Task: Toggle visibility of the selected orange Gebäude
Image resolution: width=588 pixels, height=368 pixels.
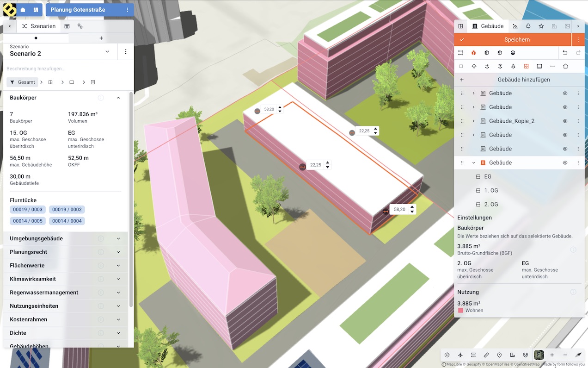Action: (565, 163)
